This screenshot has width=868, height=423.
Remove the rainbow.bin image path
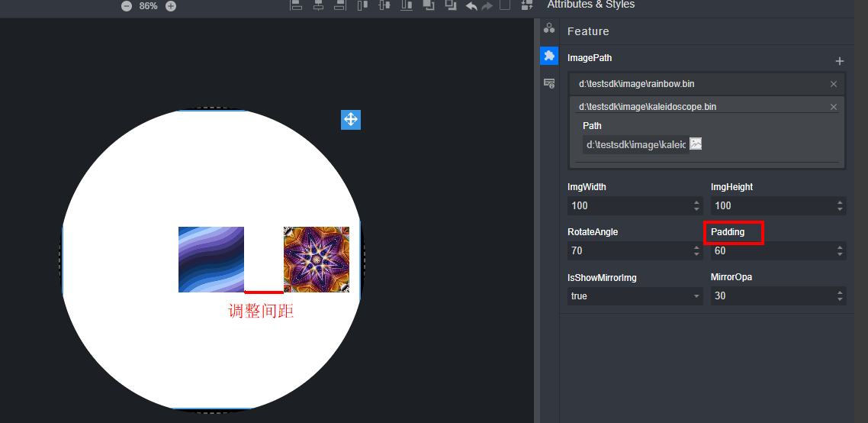coord(833,84)
